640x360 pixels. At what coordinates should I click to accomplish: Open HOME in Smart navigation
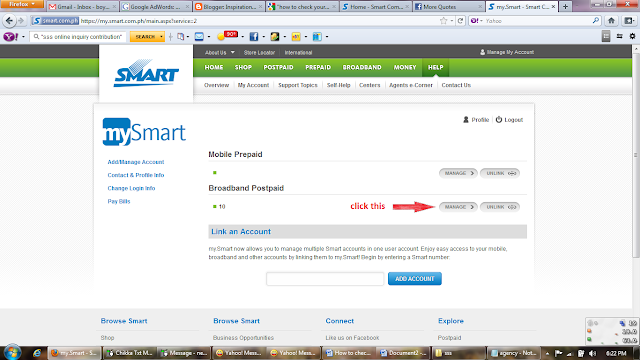pos(214,67)
